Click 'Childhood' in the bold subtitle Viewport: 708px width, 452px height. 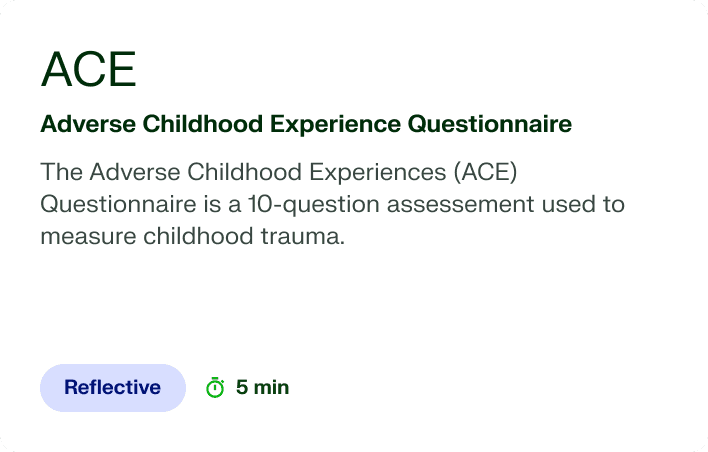(203, 124)
